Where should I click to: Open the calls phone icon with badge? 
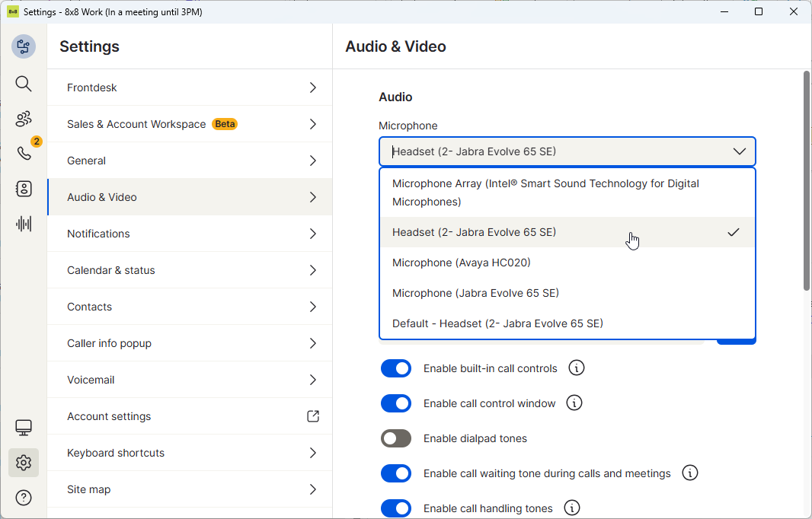point(24,153)
